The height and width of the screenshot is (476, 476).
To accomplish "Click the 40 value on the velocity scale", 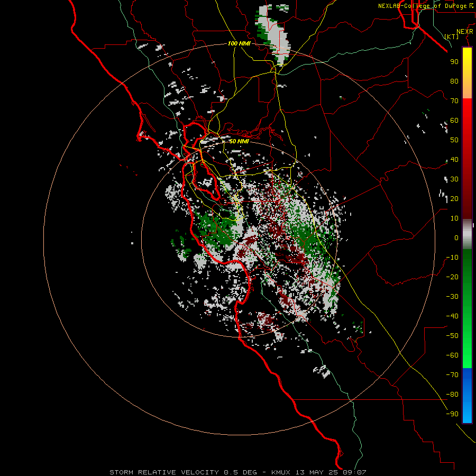I will 454,159.
